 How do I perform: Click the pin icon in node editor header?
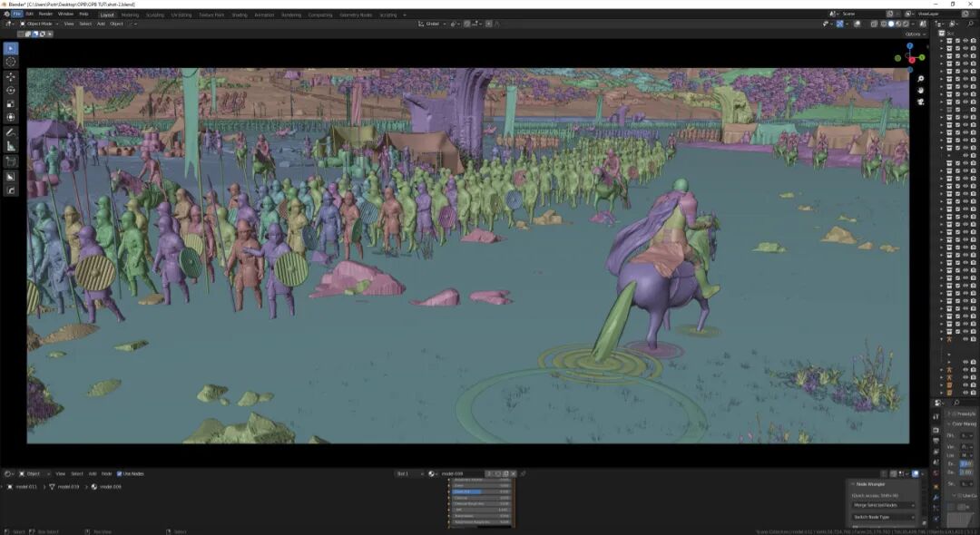pyautogui.click(x=524, y=474)
